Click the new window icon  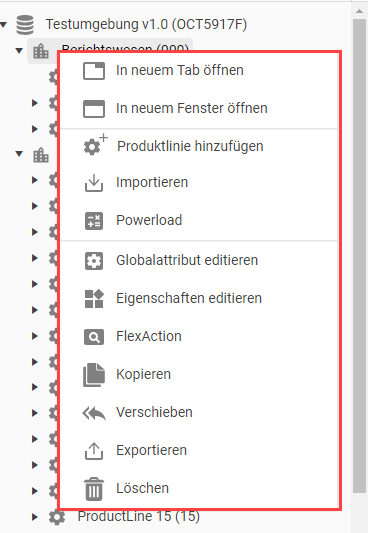click(x=94, y=109)
